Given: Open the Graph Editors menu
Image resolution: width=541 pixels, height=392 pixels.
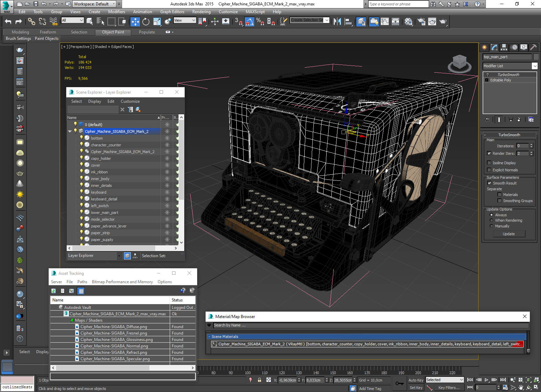Looking at the screenshot, I should pos(172,12).
